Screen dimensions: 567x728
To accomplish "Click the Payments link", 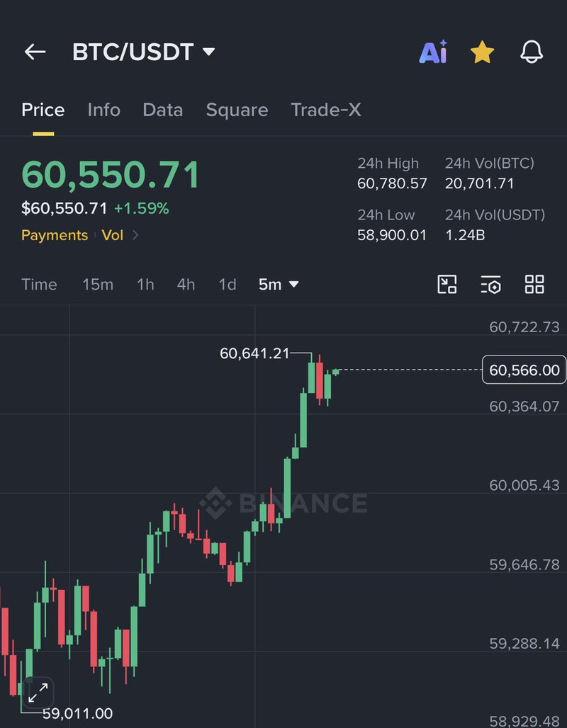I will point(55,235).
